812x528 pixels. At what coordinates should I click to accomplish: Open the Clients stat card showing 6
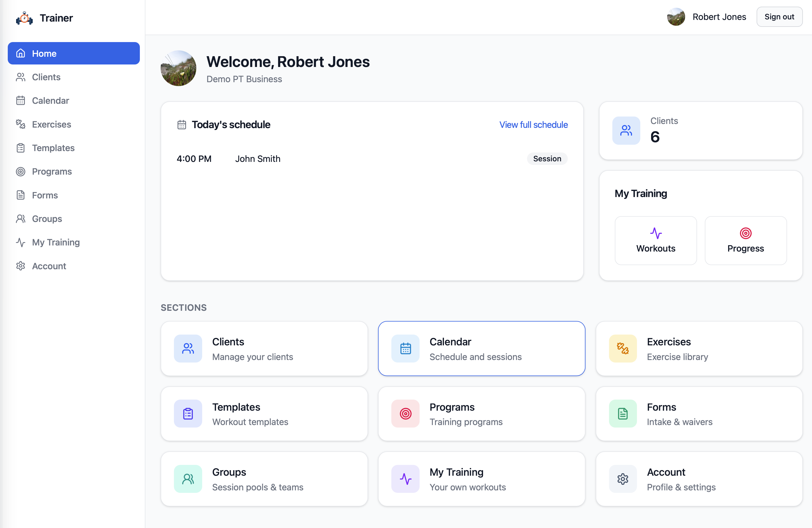(x=700, y=131)
